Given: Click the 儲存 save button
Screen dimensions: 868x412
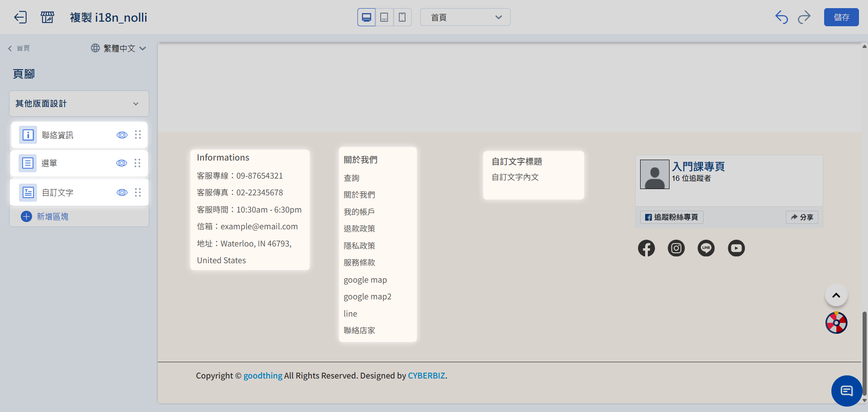Looking at the screenshot, I should pos(841,17).
